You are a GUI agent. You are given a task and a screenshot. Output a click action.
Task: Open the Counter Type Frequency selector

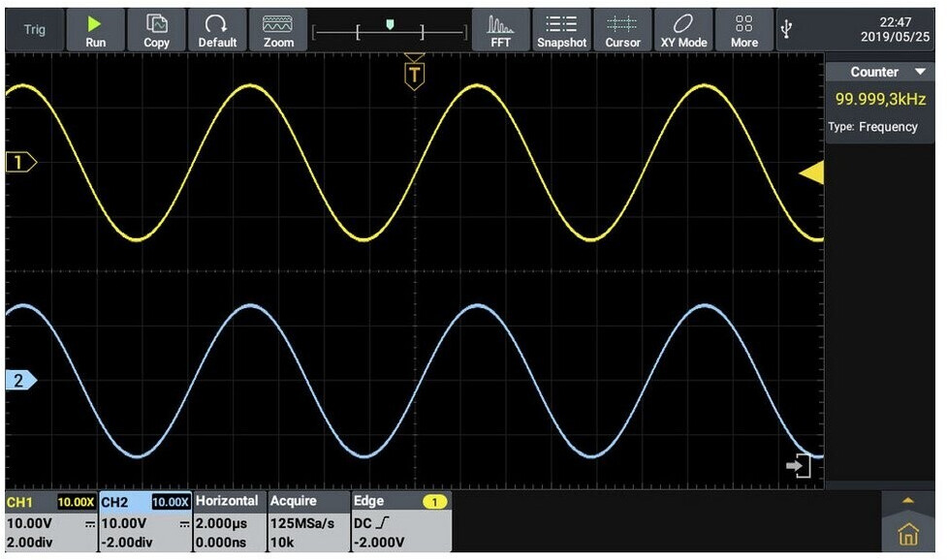coord(872,127)
